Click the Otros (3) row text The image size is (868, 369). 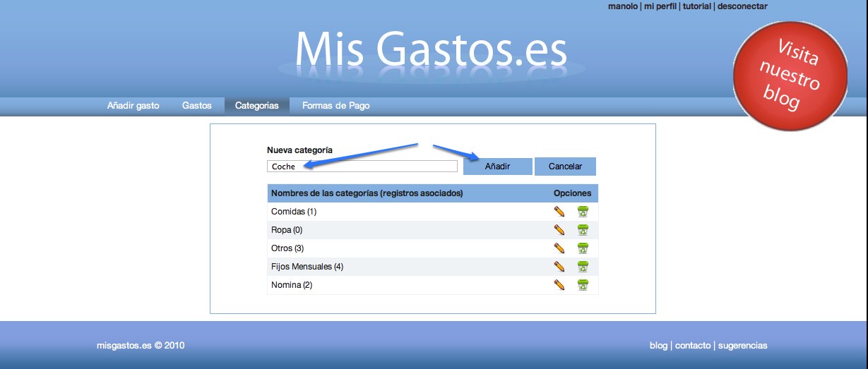click(x=287, y=248)
